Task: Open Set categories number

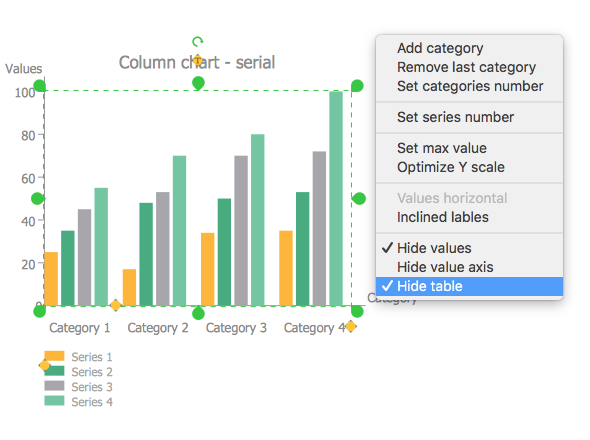Action: 469,86
